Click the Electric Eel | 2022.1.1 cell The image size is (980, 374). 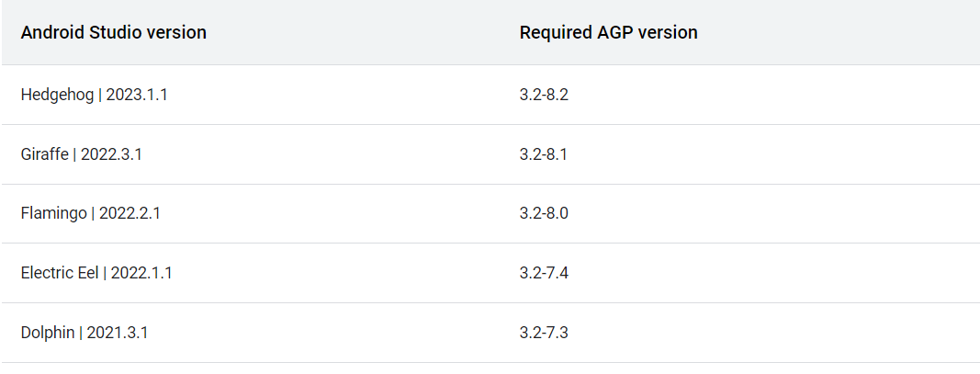tap(96, 273)
